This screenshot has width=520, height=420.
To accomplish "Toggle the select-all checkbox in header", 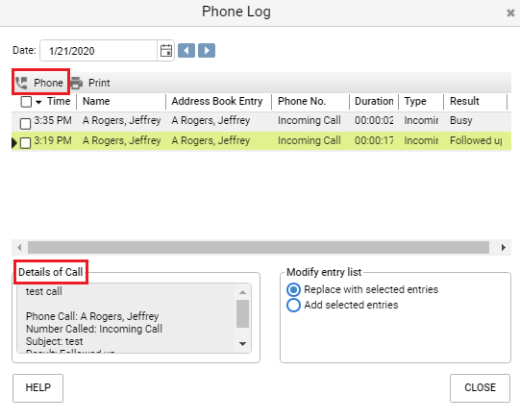I will [26, 102].
